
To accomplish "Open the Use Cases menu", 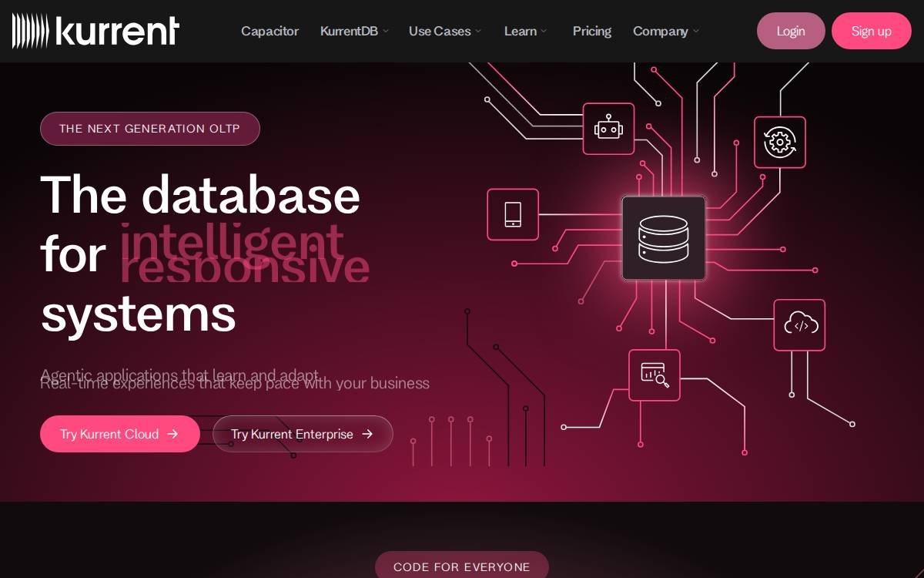I will tap(445, 31).
